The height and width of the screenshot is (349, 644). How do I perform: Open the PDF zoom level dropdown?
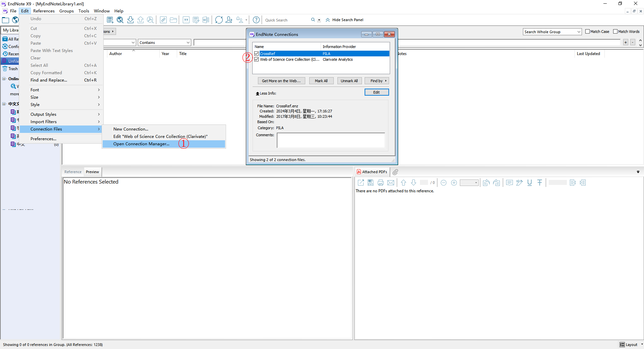[469, 183]
